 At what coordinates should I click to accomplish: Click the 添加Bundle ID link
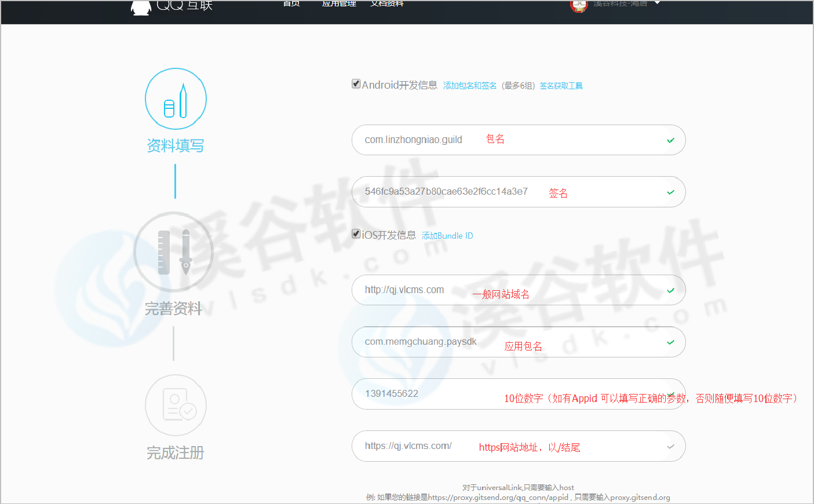tap(447, 236)
